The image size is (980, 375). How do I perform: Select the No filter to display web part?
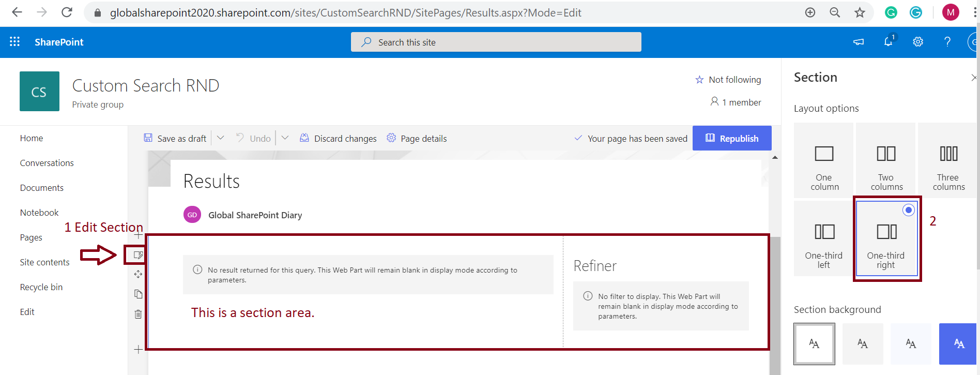tap(661, 306)
